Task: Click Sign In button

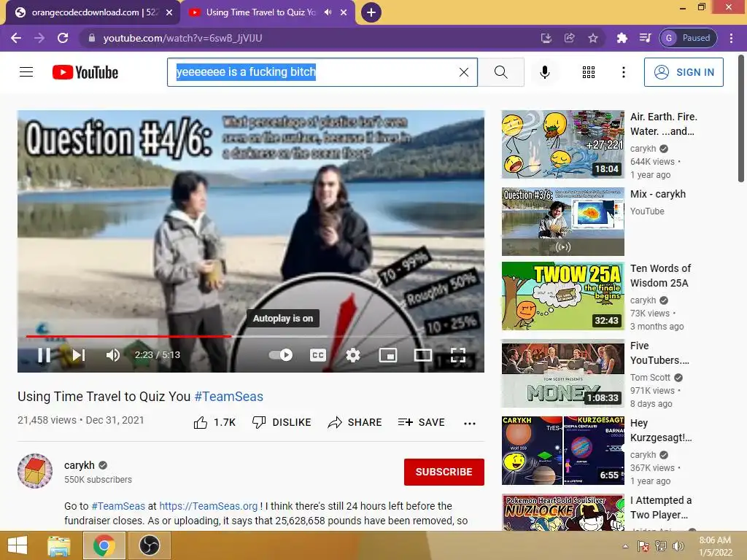Action: [x=684, y=72]
